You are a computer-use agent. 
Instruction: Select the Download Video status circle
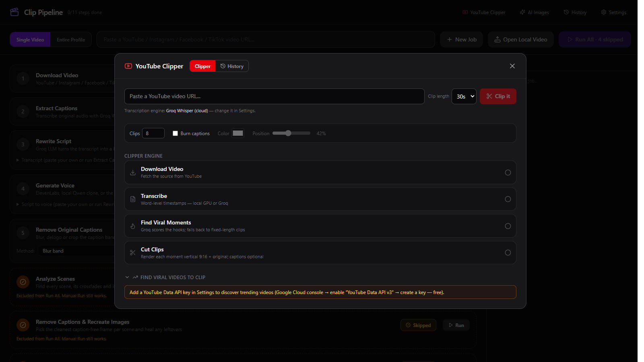pyautogui.click(x=508, y=173)
